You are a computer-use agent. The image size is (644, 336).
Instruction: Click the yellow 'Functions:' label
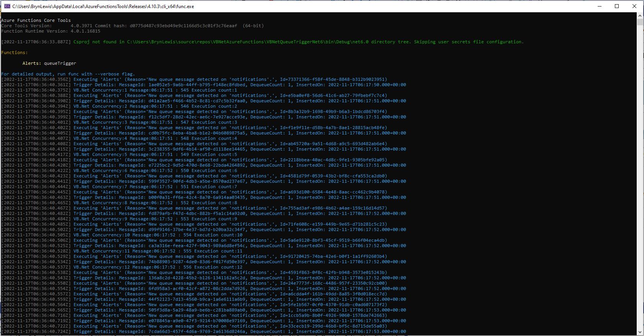pos(14,52)
